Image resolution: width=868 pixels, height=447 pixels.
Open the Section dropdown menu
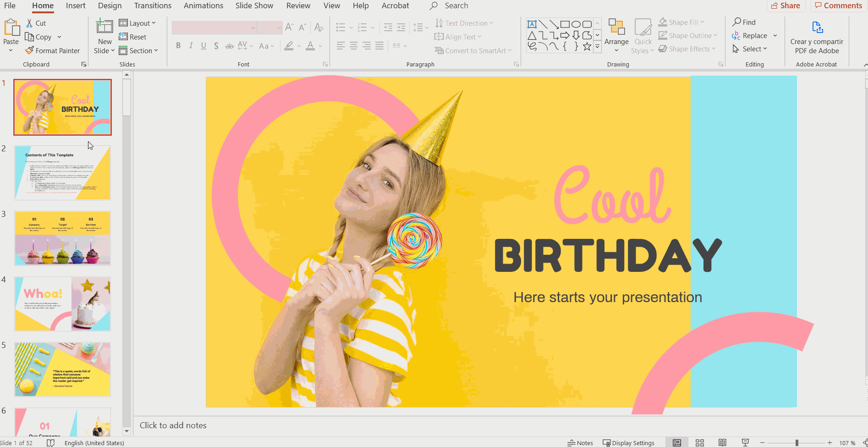[138, 50]
